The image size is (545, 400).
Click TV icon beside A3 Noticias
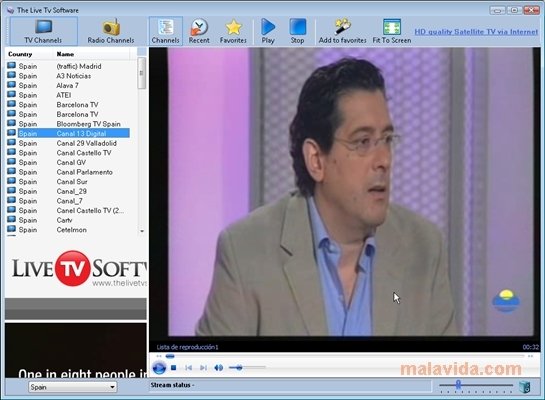(x=11, y=75)
